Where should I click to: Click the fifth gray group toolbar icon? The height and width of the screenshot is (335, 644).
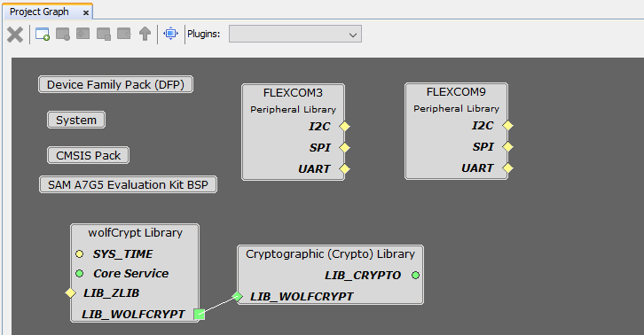[x=123, y=34]
